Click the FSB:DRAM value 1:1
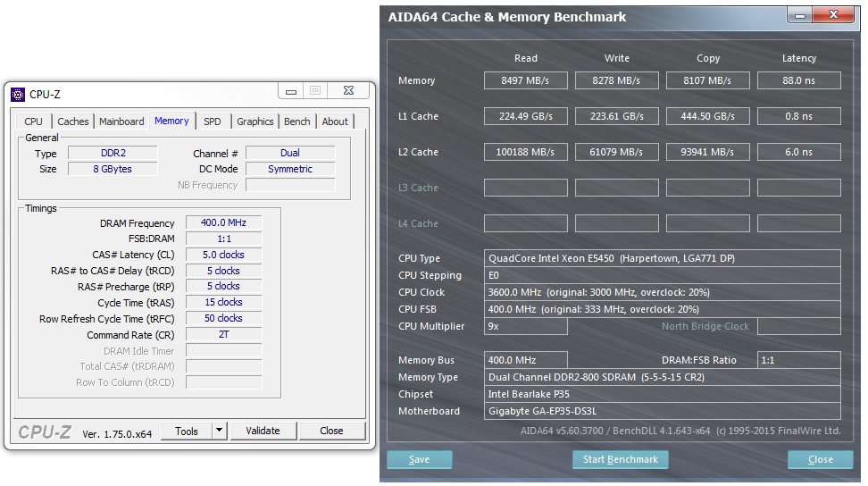This screenshot has width=868, height=486. [223, 239]
